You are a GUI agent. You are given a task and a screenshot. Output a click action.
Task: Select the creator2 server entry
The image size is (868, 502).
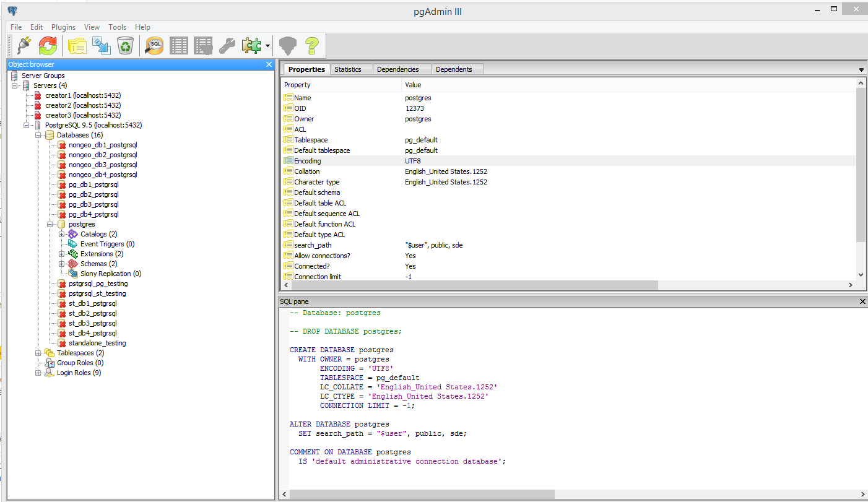82,105
